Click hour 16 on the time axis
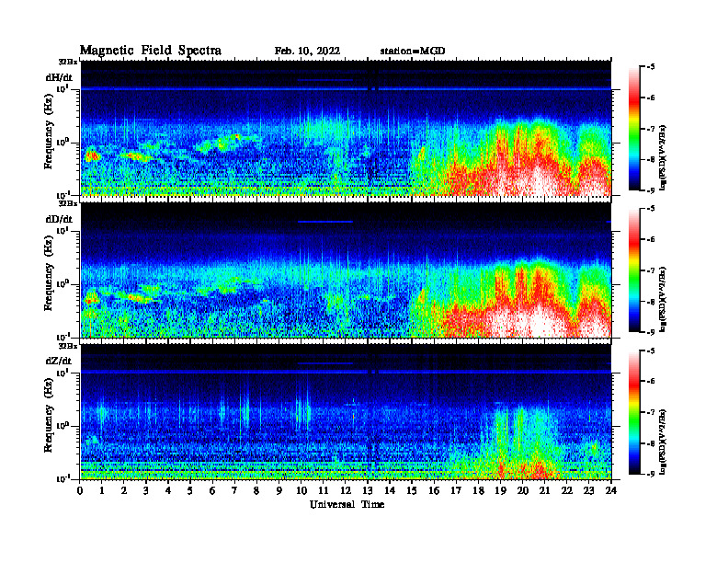Screen dimensions: 728x563 [434, 490]
